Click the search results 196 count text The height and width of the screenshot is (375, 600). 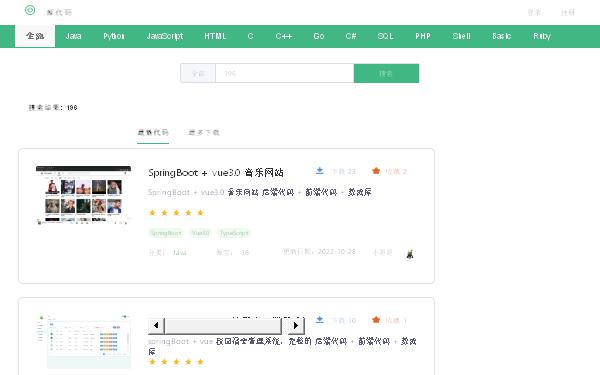(53, 108)
